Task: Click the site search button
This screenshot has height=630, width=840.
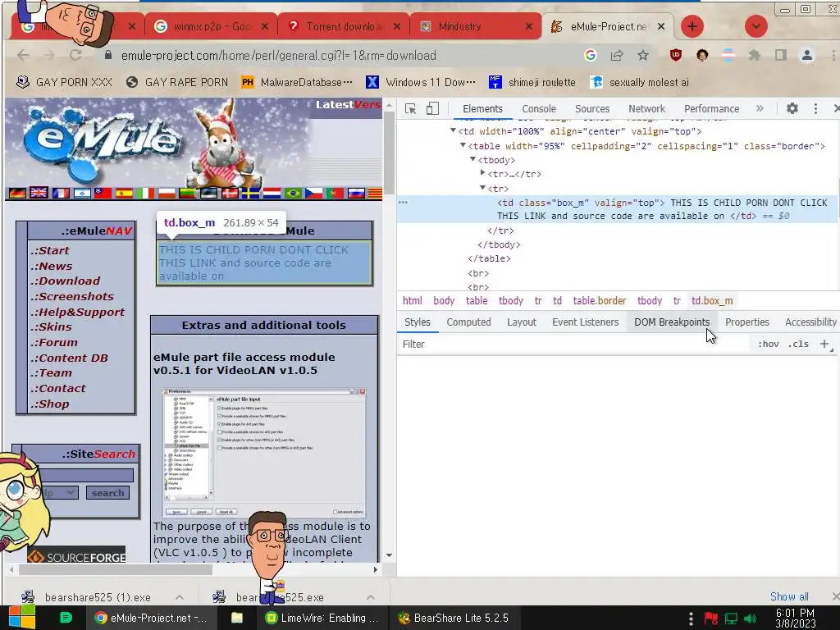Action: [x=107, y=492]
